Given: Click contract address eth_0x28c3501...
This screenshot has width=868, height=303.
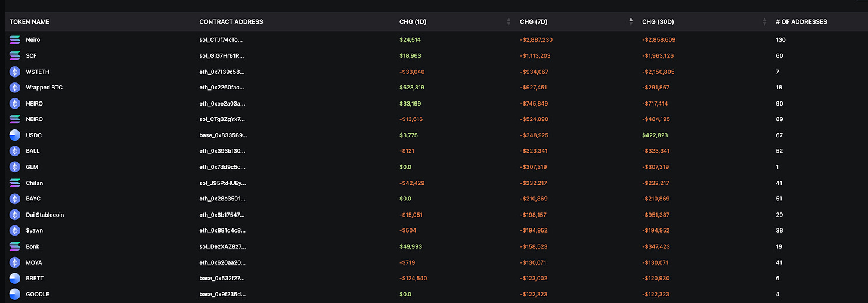Looking at the screenshot, I should pyautogui.click(x=222, y=199).
